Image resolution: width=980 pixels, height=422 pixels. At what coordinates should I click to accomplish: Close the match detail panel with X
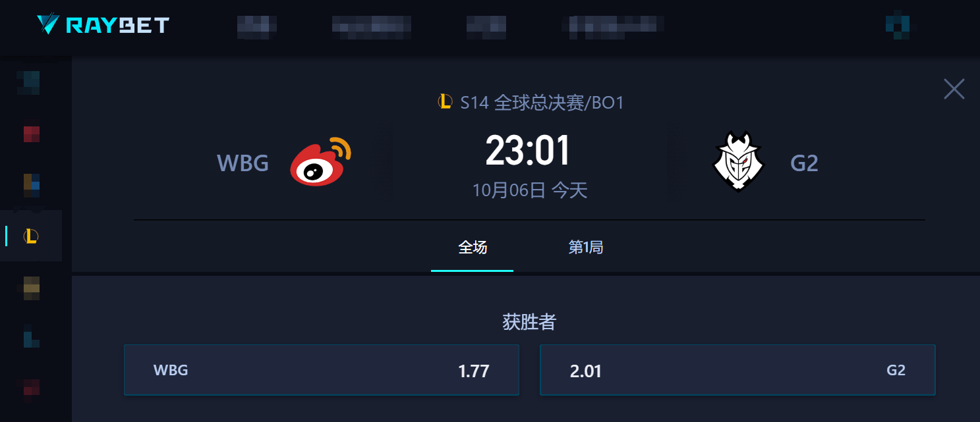pos(954,89)
